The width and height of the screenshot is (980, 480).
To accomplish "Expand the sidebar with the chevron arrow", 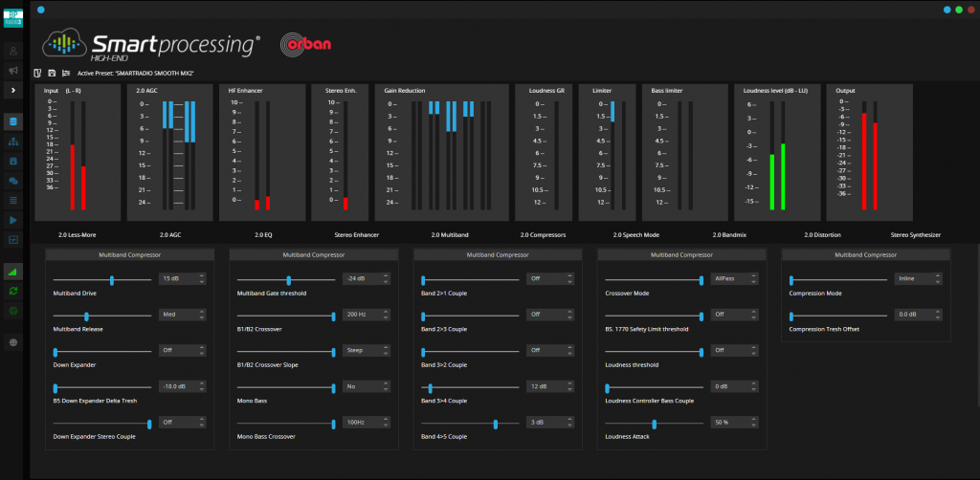I will pos(13,91).
